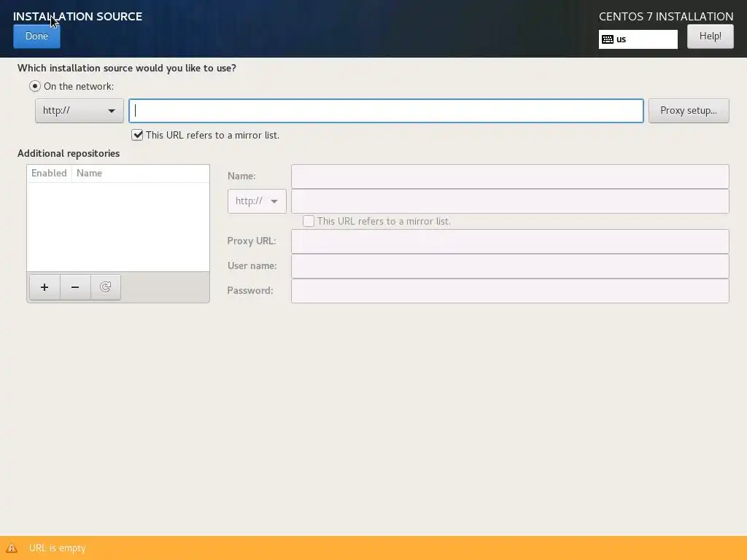Click the INSTALLATION SOURCE title
The height and width of the screenshot is (560, 747).
pos(77,16)
